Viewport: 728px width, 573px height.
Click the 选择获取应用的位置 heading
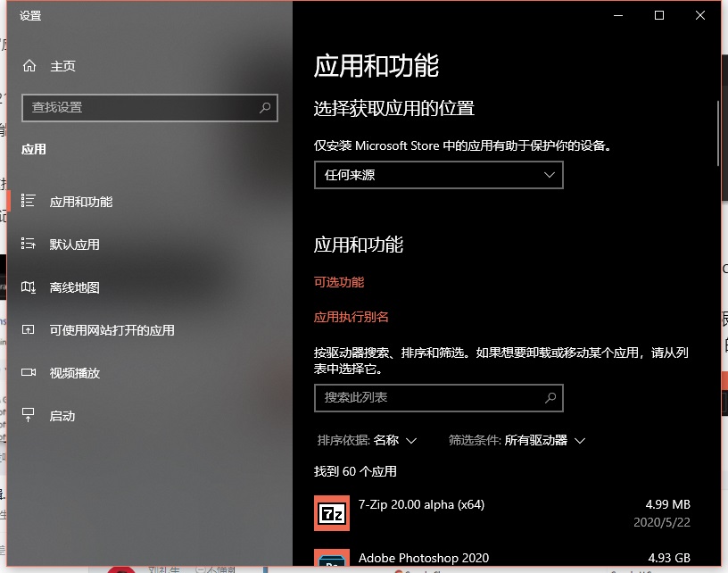coord(393,108)
